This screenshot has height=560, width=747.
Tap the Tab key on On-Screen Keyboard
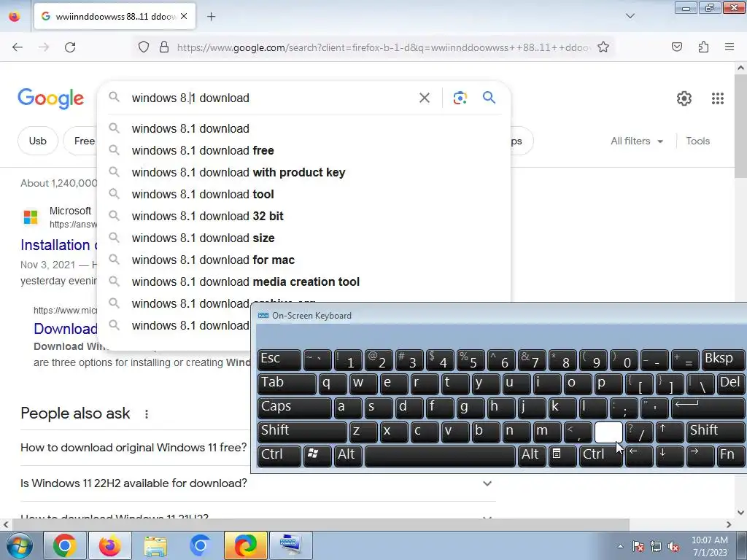click(286, 384)
